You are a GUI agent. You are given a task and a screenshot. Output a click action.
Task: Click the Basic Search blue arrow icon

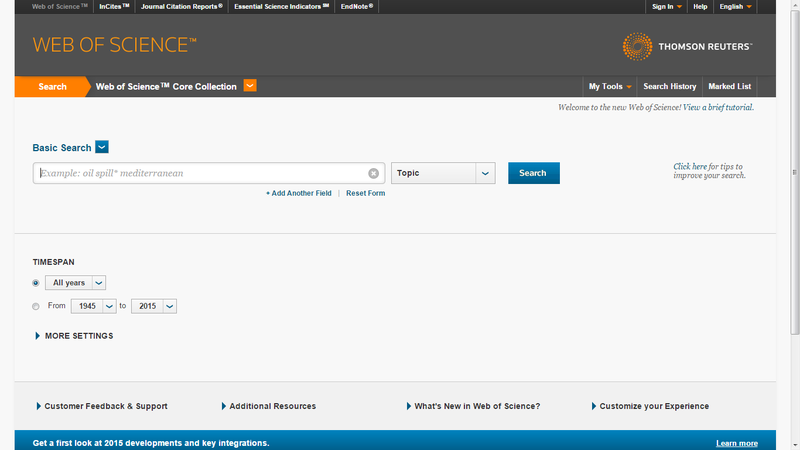pyautogui.click(x=102, y=148)
